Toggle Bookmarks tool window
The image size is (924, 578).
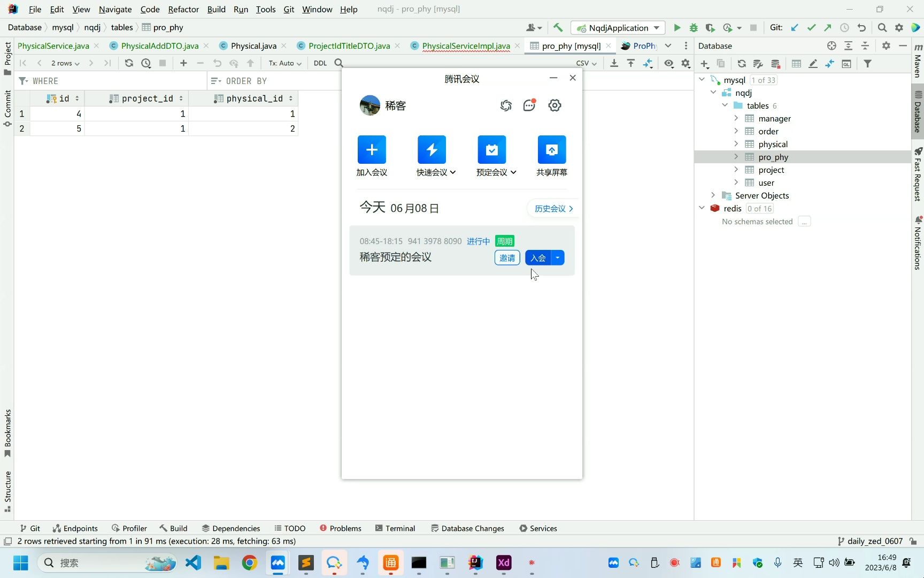(7, 433)
